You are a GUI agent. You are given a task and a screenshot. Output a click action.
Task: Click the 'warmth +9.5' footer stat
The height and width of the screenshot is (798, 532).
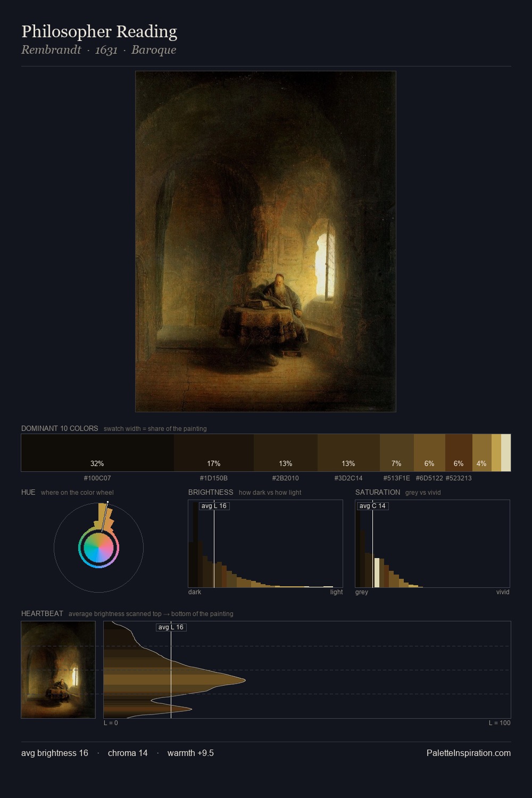coord(190,753)
